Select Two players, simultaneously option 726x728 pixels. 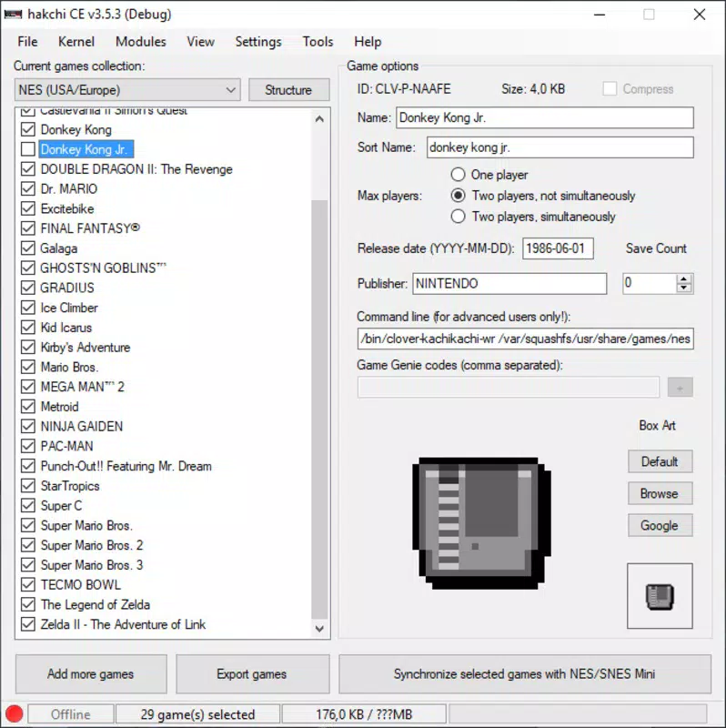[459, 217]
